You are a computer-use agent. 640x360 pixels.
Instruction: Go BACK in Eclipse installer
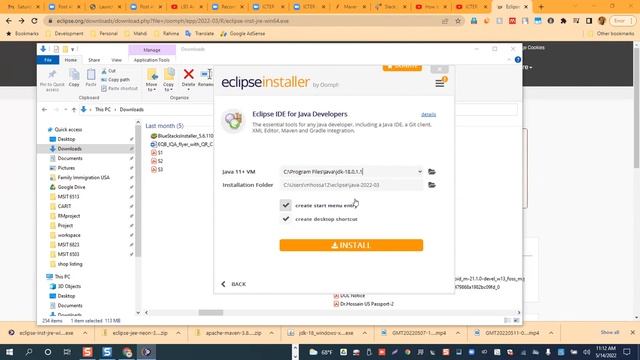[234, 284]
